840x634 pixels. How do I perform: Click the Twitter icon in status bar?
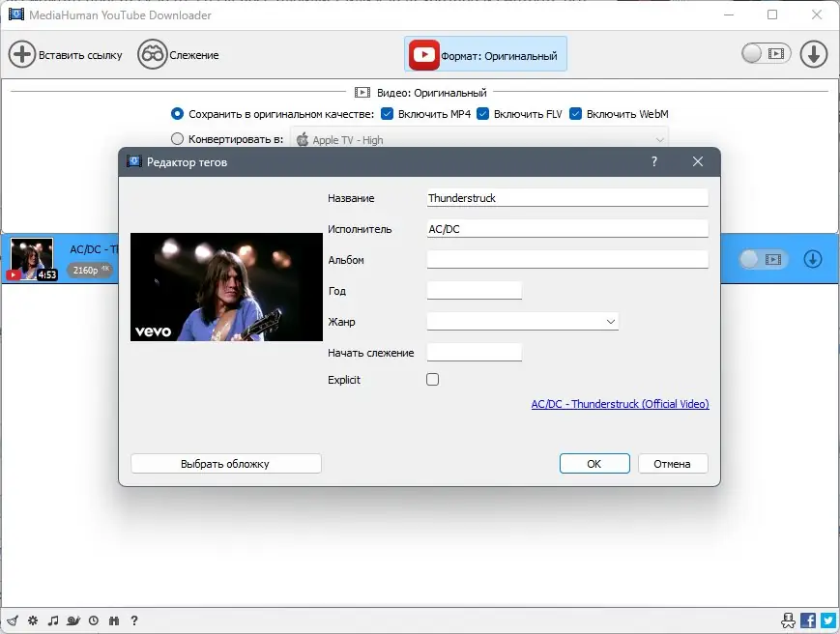tap(828, 620)
